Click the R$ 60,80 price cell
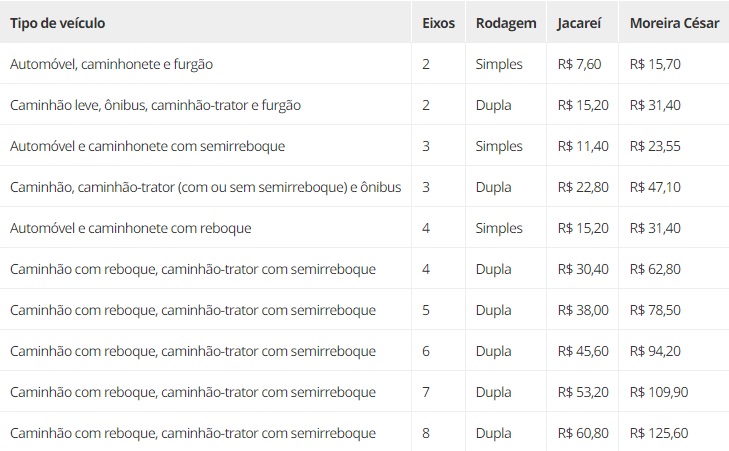 click(583, 433)
